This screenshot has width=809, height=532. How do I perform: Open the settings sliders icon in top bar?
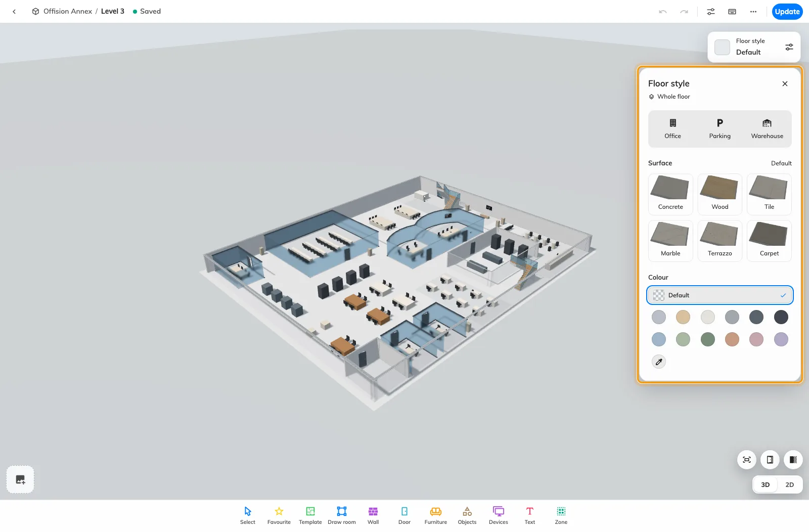coord(711,12)
